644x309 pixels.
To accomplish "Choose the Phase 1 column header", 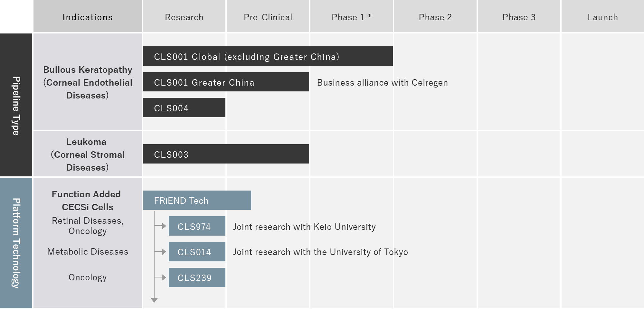I will (x=351, y=17).
